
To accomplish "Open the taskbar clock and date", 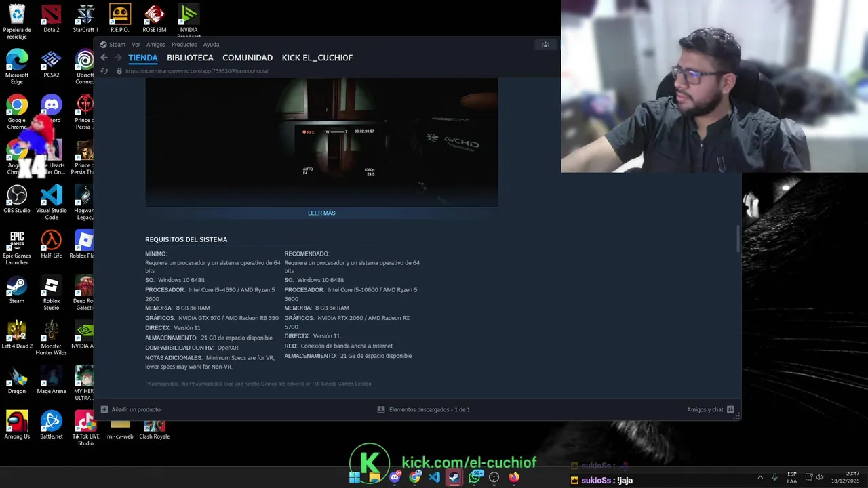I will 845,477.
